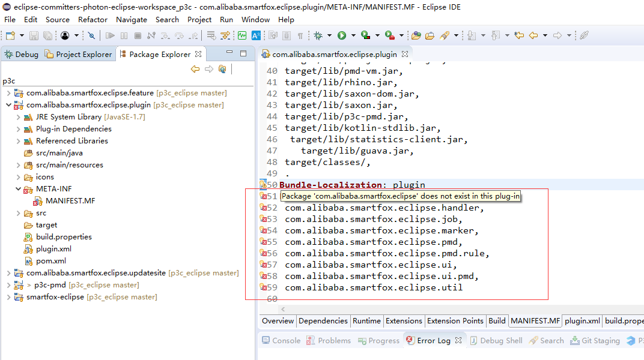Toggle Word Wrap toolbar icon
Image resolution: width=644 pixels, height=360 pixels.
coord(273,35)
